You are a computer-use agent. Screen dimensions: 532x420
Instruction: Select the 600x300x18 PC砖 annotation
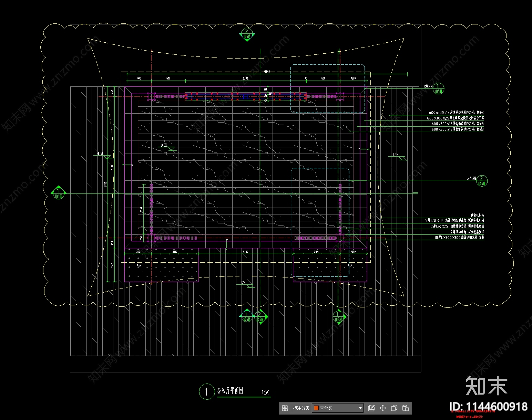[x=458, y=124]
